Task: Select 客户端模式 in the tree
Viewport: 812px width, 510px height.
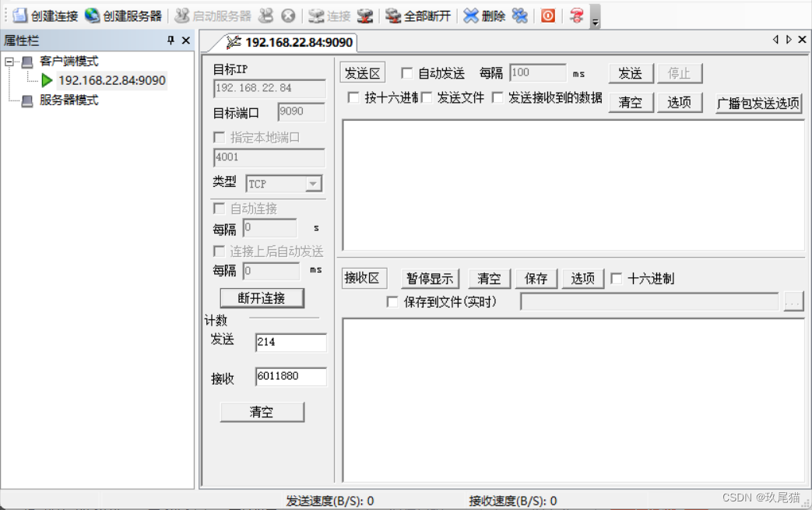Action: tap(69, 62)
